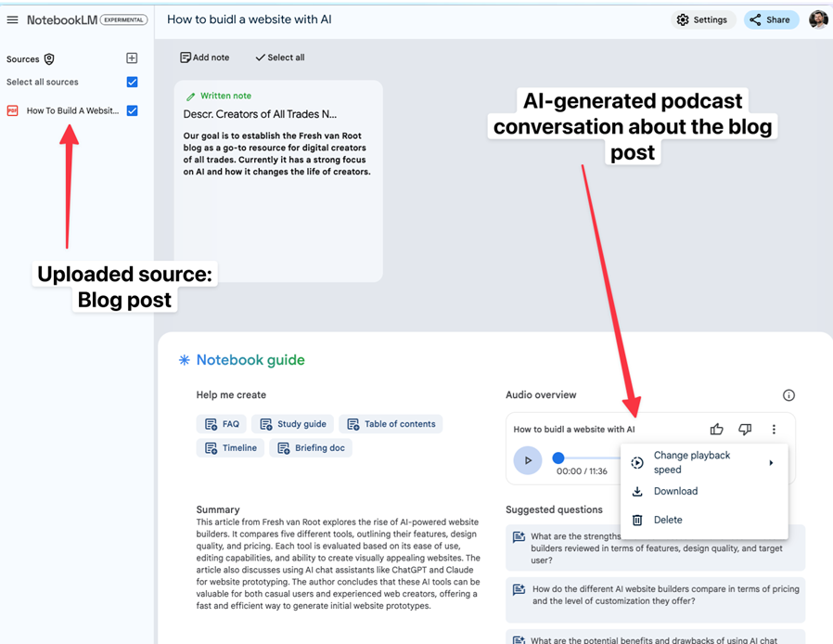This screenshot has height=644, width=833.
Task: Play the audio overview
Action: 528,460
